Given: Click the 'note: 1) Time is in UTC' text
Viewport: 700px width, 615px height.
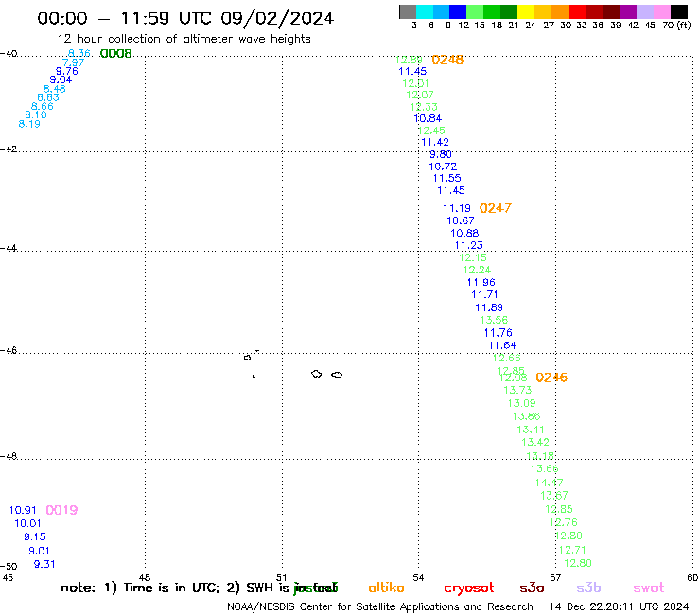Looking at the screenshot, I should (x=140, y=588).
